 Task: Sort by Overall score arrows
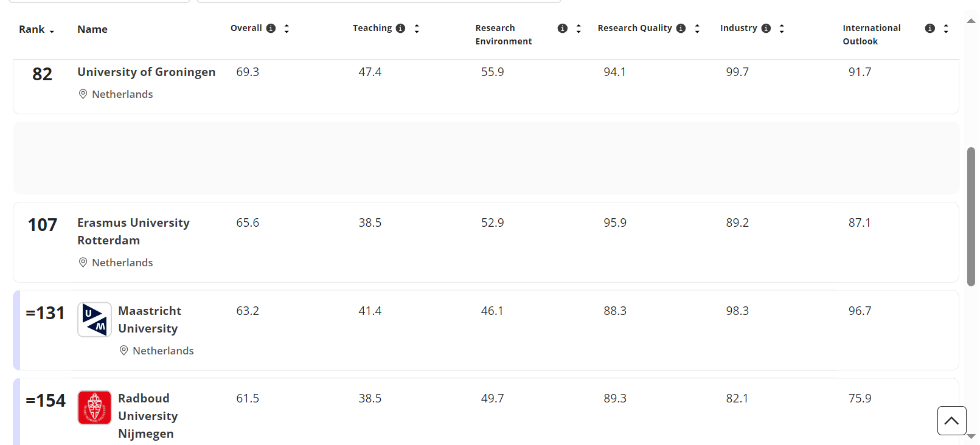tap(287, 29)
